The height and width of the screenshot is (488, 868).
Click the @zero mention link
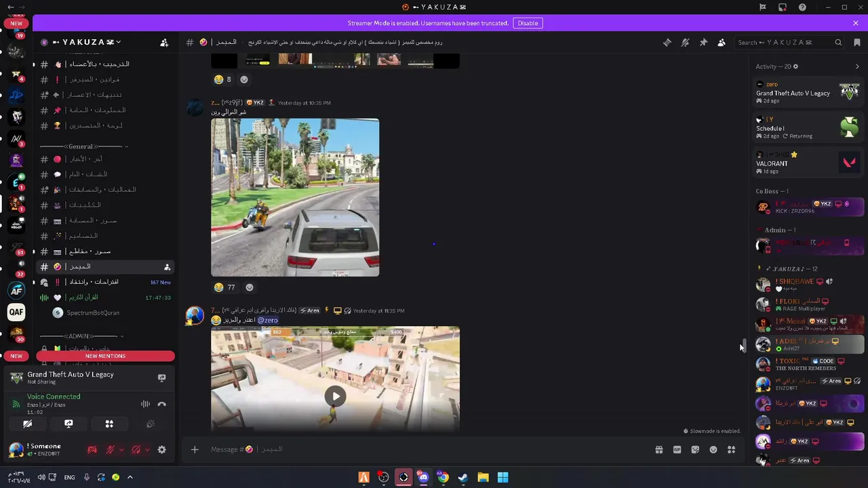(x=268, y=320)
